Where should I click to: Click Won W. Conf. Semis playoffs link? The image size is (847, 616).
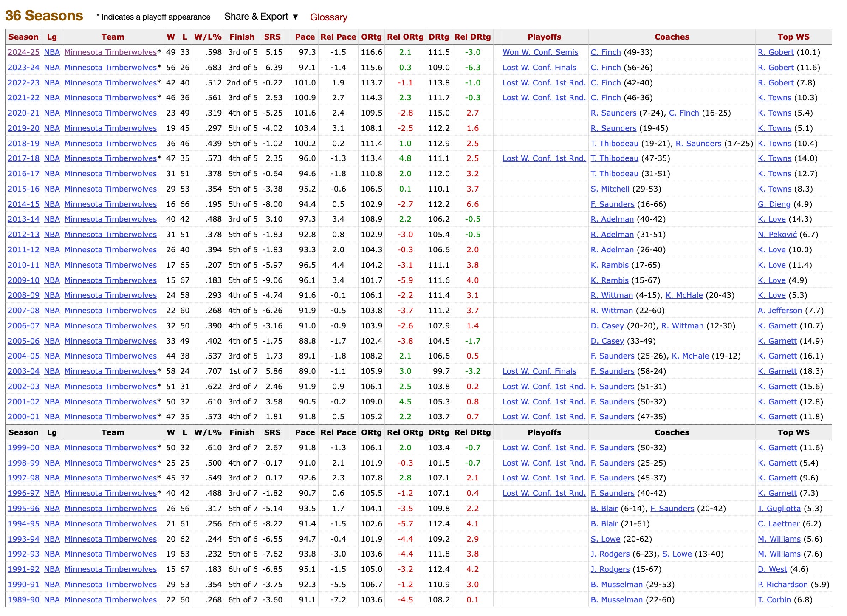pyautogui.click(x=540, y=52)
